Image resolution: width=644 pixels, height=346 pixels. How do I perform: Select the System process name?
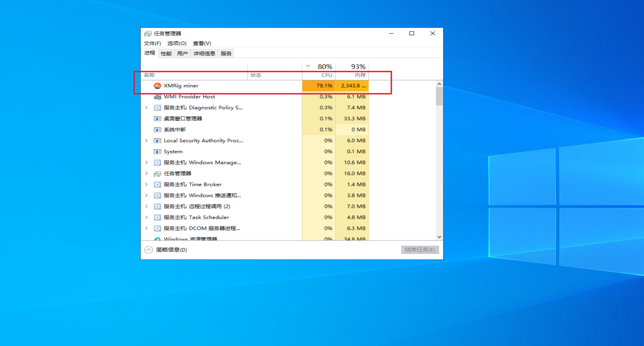coord(173,151)
